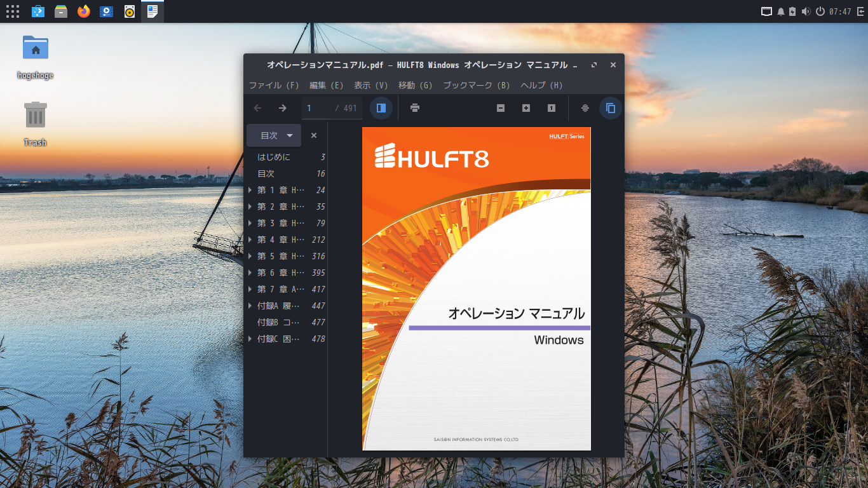Open the 移動 (G) menu
Image resolution: width=868 pixels, height=488 pixels.
416,85
